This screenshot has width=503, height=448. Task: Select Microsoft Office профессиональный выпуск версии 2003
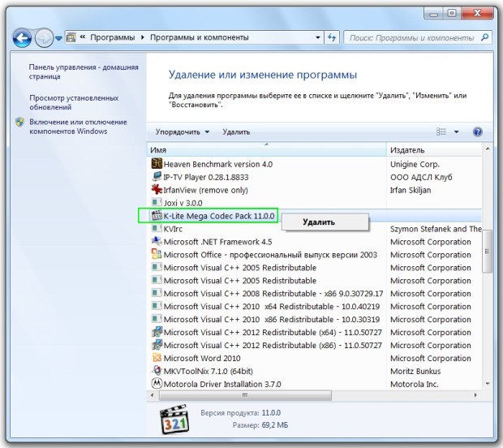click(270, 255)
